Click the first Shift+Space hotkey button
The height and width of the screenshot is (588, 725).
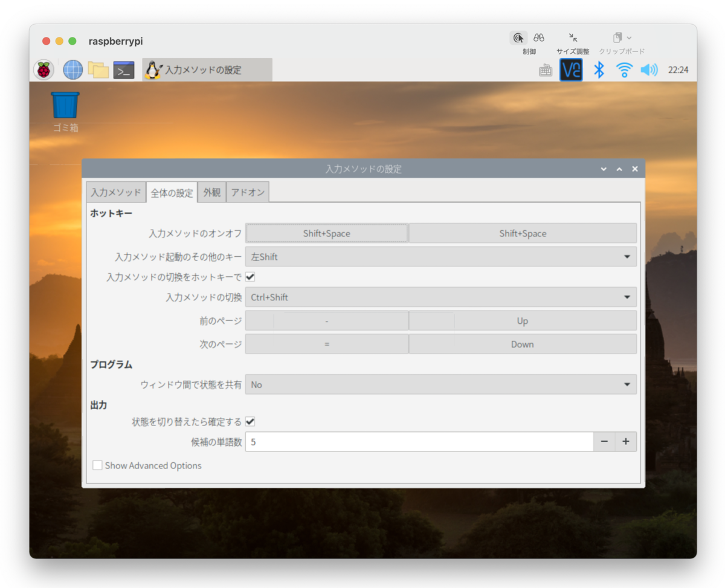[326, 233]
